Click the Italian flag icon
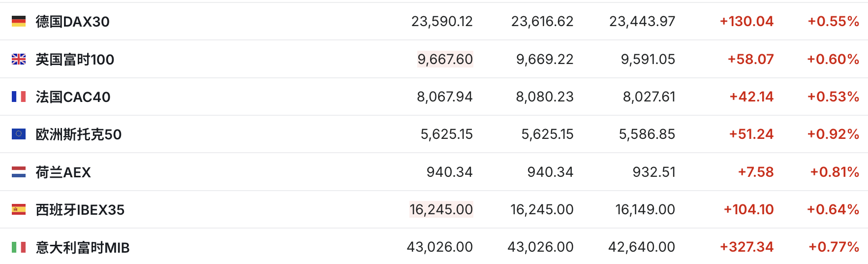This screenshot has width=868, height=264. (19, 247)
